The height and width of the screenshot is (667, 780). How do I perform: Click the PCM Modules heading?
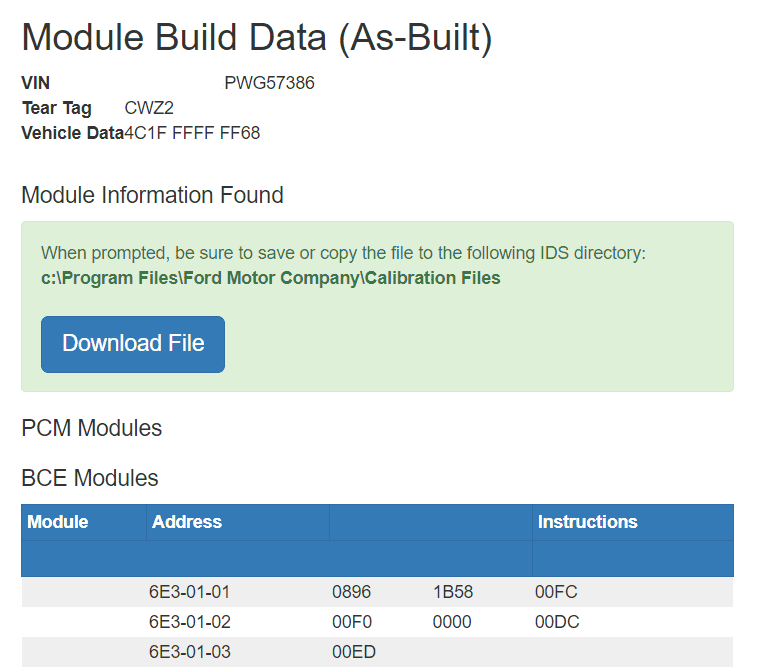pyautogui.click(x=91, y=428)
